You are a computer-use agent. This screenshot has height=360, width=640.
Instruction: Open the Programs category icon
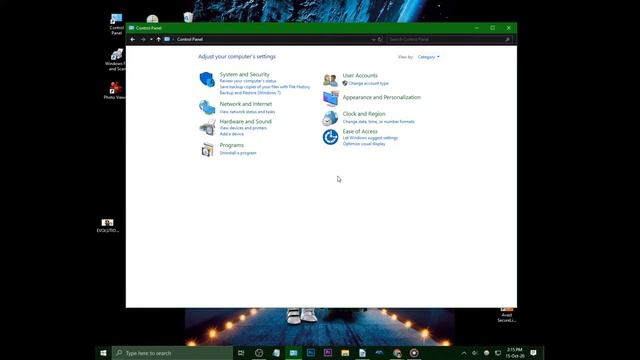coord(207,149)
